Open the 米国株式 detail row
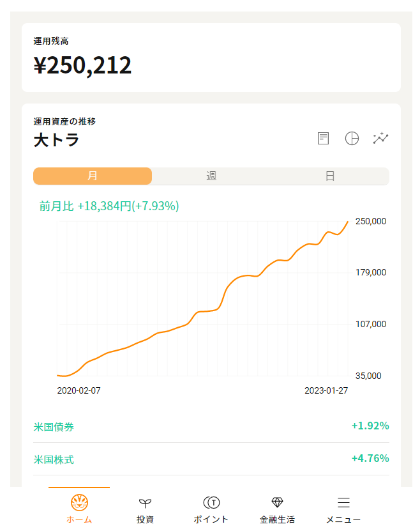The width and height of the screenshot is (420, 531). point(211,460)
